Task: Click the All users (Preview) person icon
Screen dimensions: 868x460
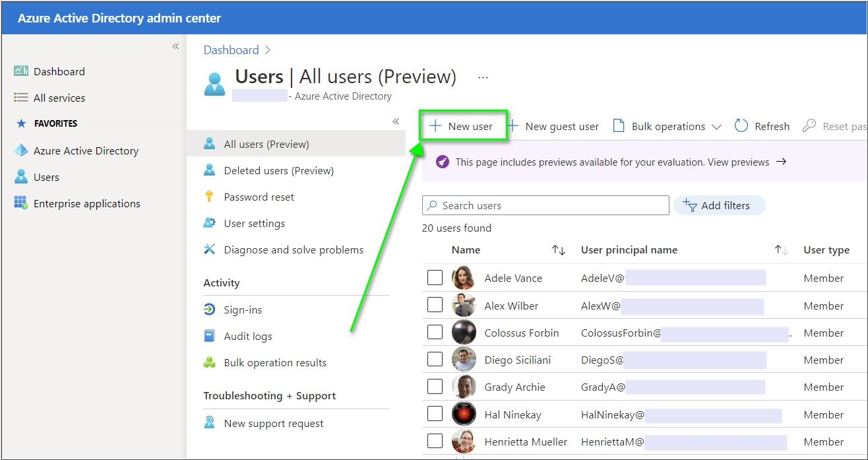Action: (x=210, y=144)
